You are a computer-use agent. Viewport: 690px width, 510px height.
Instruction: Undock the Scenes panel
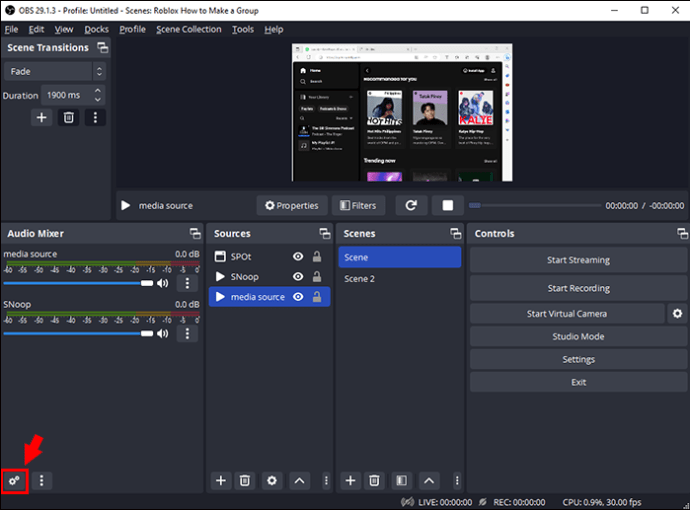[x=455, y=233]
